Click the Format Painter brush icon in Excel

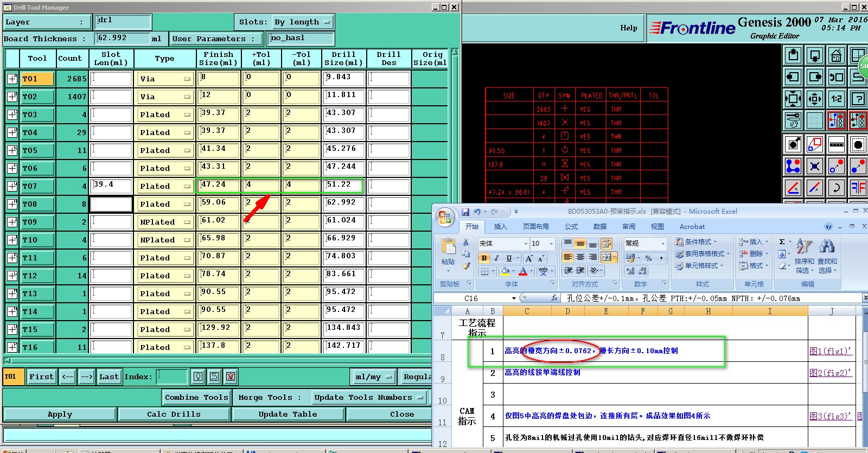466,266
